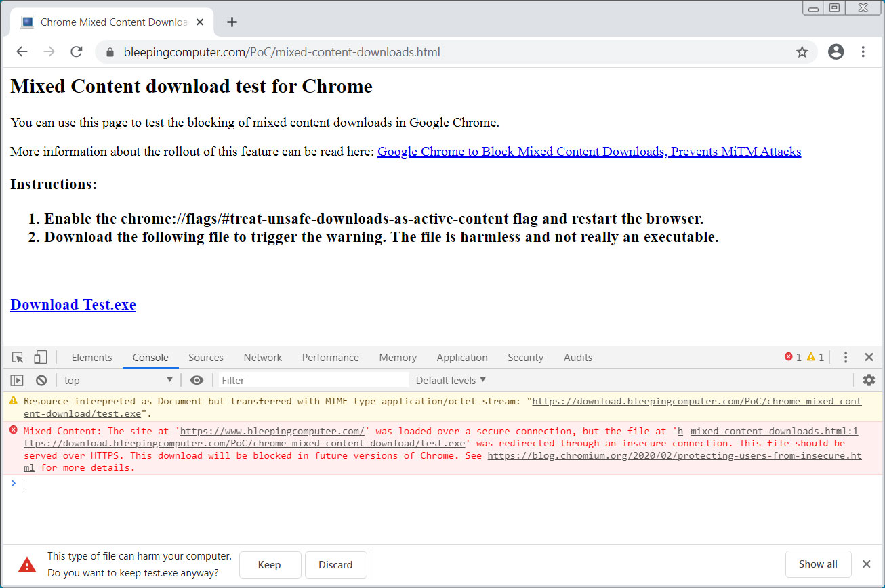
Task: Click the yellow warning icon on the Resource message
Action: pyautogui.click(x=13, y=400)
